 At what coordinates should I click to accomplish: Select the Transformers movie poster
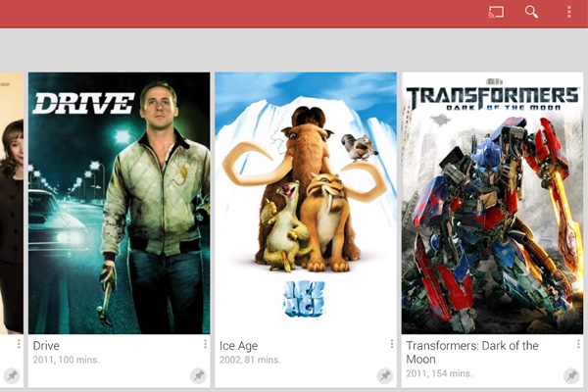pyautogui.click(x=492, y=203)
